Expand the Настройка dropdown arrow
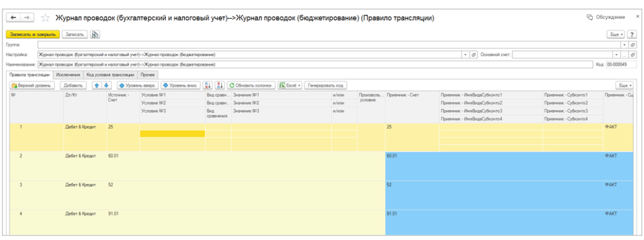The height and width of the screenshot is (240, 644). tap(466, 54)
